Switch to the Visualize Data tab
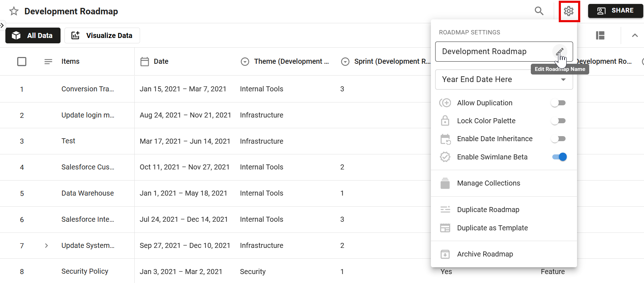The width and height of the screenshot is (644, 283). tap(102, 35)
